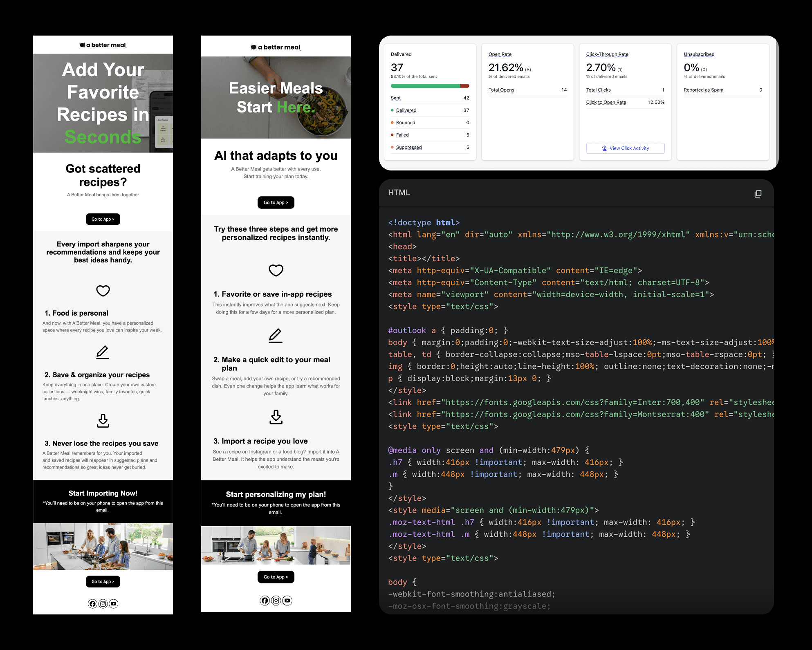Click the Click-Through Rate label
This screenshot has width=812, height=650.
coord(607,54)
